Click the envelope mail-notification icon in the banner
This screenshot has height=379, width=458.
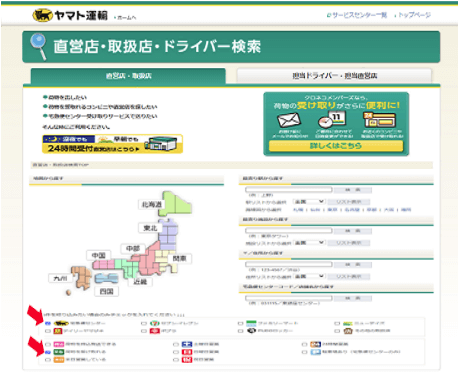(x=289, y=120)
